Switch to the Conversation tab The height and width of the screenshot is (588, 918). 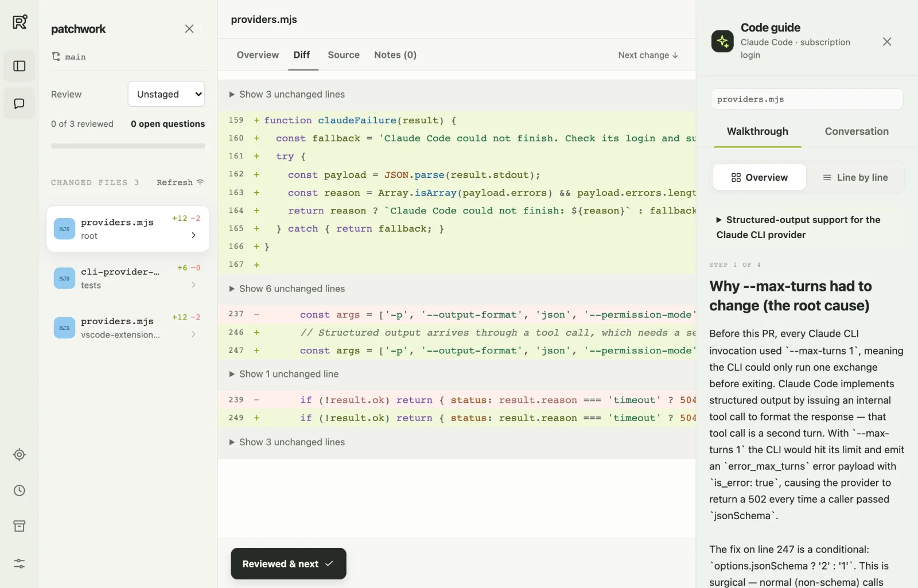coord(857,131)
